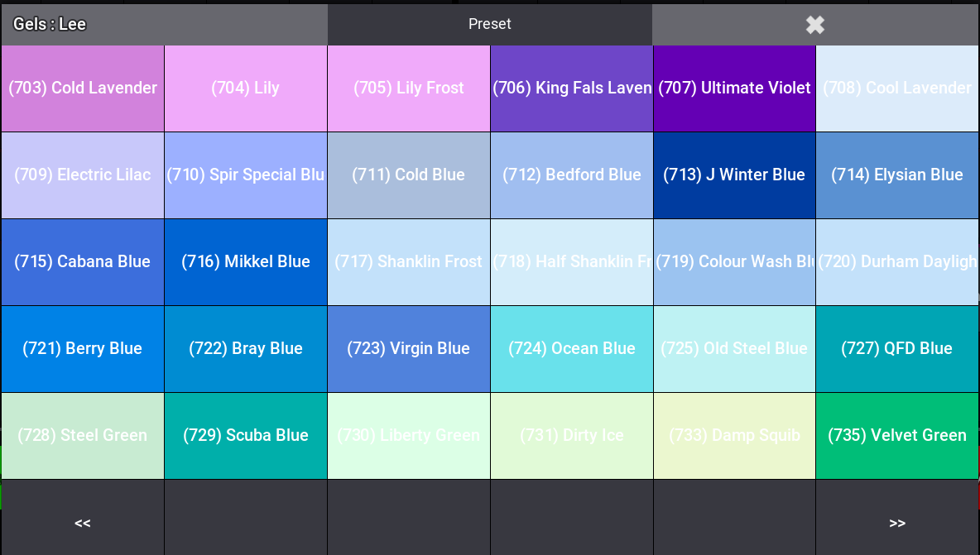Close the Lee gels picker window
The width and height of the screenshot is (980, 555).
tap(815, 24)
